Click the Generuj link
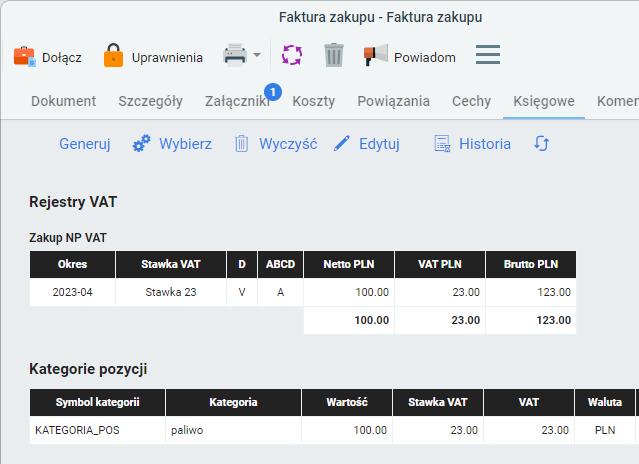Viewport: 639px width, 464px height. [84, 144]
